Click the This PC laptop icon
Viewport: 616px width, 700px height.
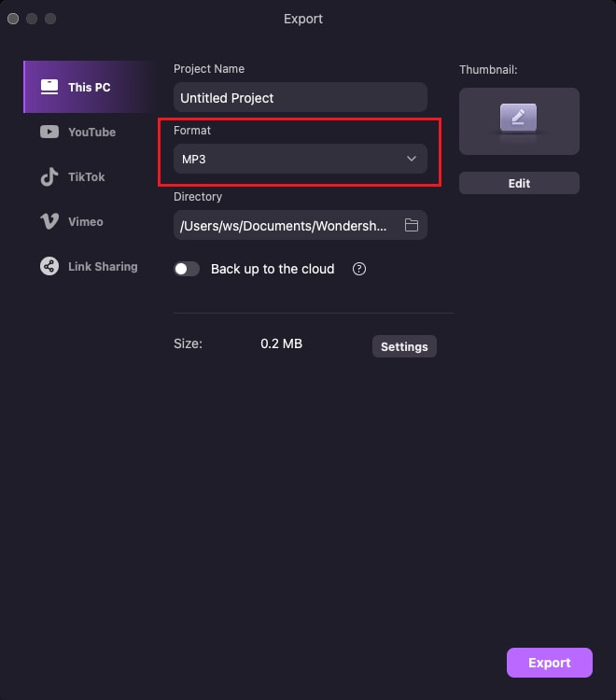point(49,87)
